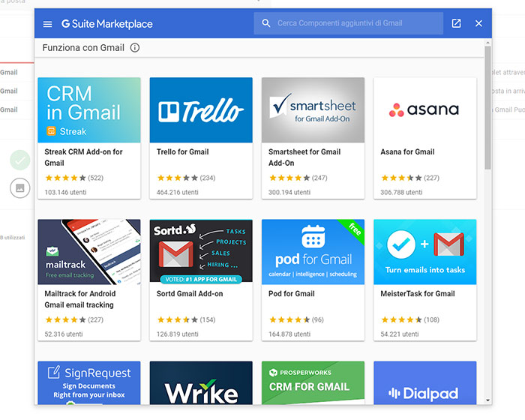Click the 126.819 utenti text
The image size is (525, 420).
pos(178,334)
